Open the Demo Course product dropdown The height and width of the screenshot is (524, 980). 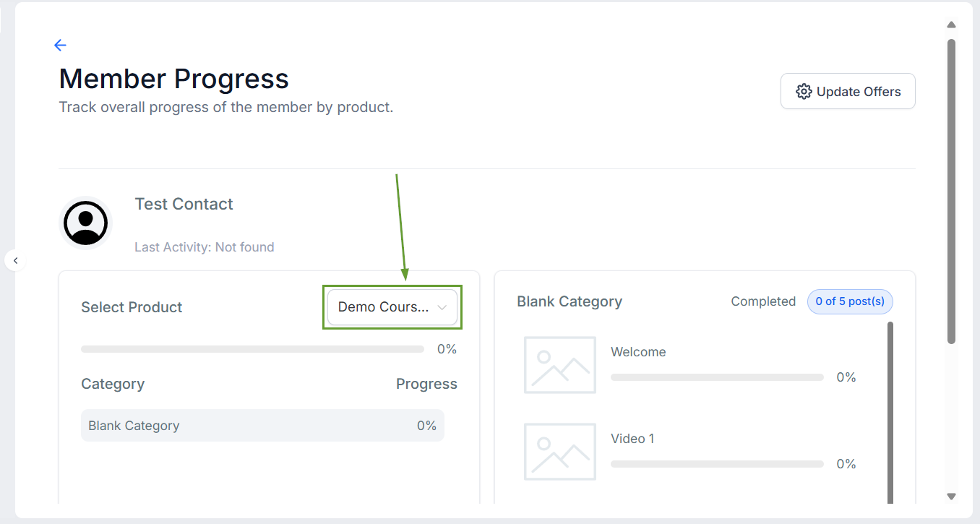click(392, 307)
